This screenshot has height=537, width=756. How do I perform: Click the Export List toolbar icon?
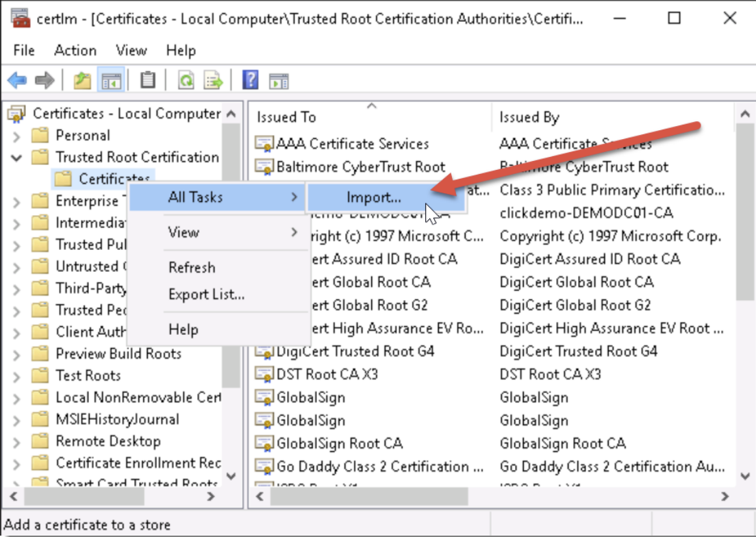(213, 80)
